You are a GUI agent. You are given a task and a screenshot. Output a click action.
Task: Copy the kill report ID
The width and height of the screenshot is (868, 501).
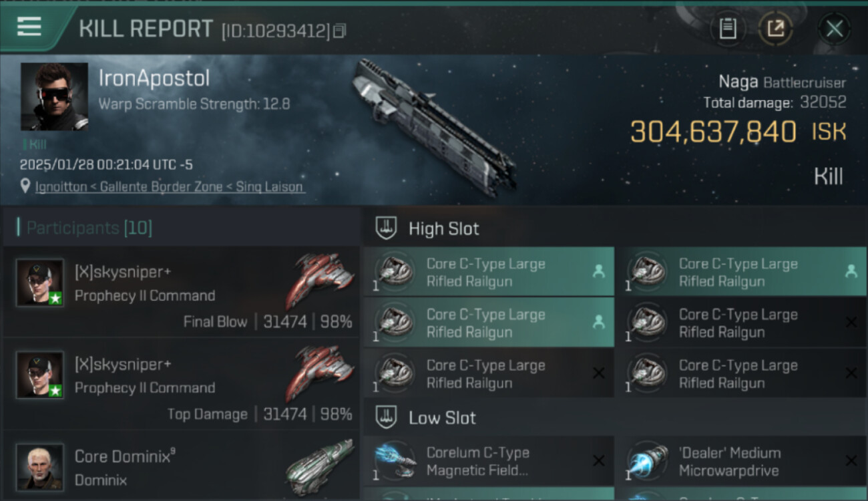click(340, 31)
